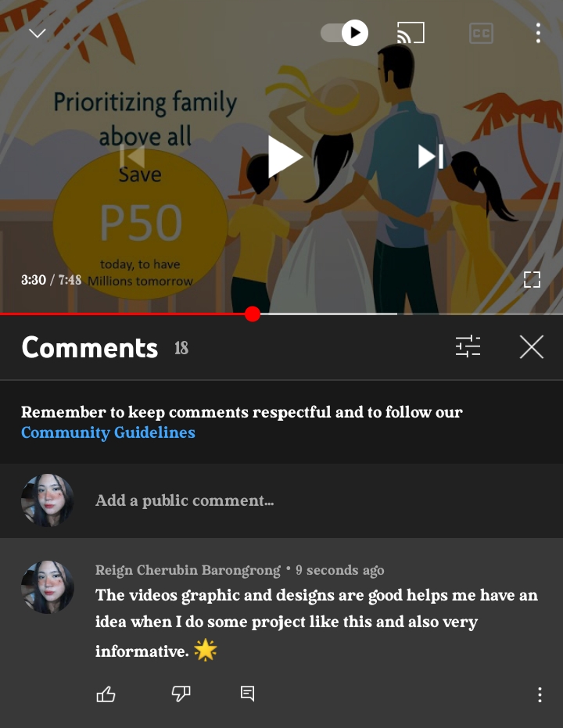Viewport: 563px width, 728px height.
Task: Play the video with the center play button
Action: coord(285,157)
